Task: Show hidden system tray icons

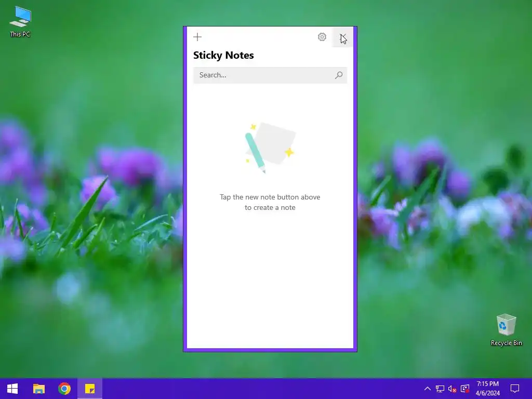Action: pos(428,389)
